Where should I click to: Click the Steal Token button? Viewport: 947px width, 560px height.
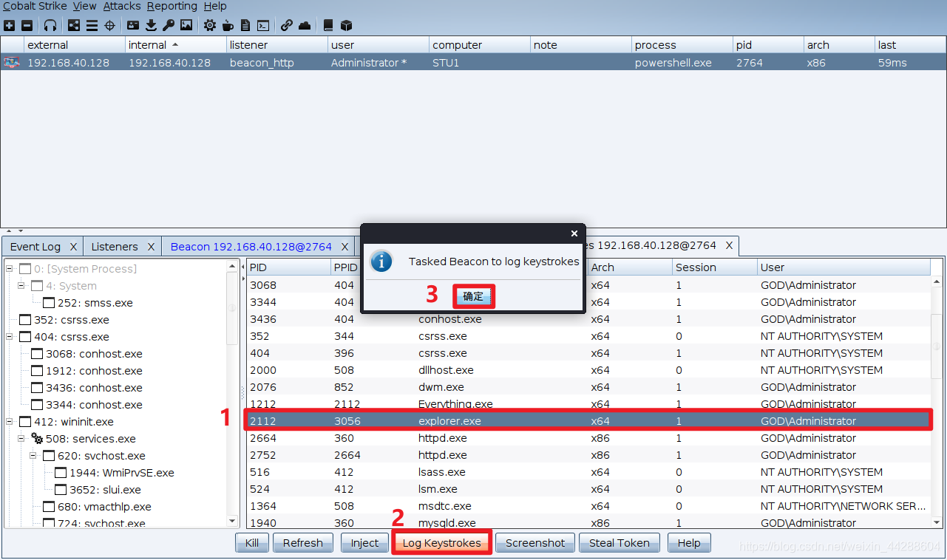click(620, 543)
